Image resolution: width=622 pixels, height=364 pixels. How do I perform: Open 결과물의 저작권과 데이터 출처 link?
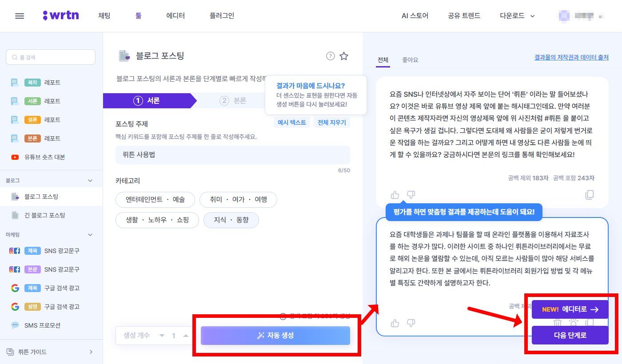coord(571,57)
